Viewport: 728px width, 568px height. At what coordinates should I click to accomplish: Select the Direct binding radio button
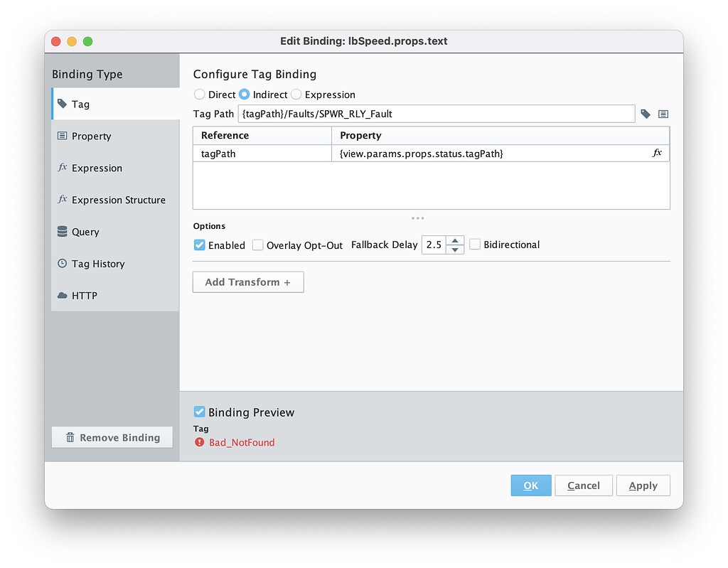199,94
